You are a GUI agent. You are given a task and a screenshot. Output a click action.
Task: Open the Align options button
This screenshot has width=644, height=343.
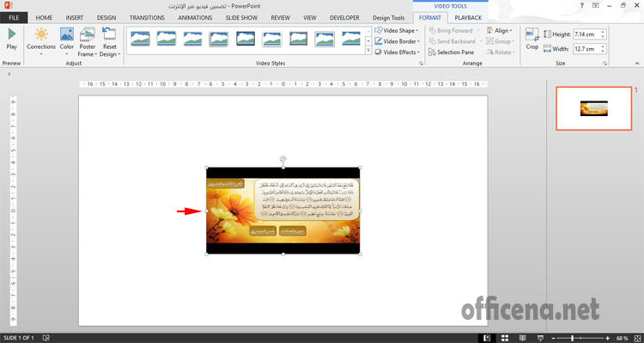pos(500,30)
